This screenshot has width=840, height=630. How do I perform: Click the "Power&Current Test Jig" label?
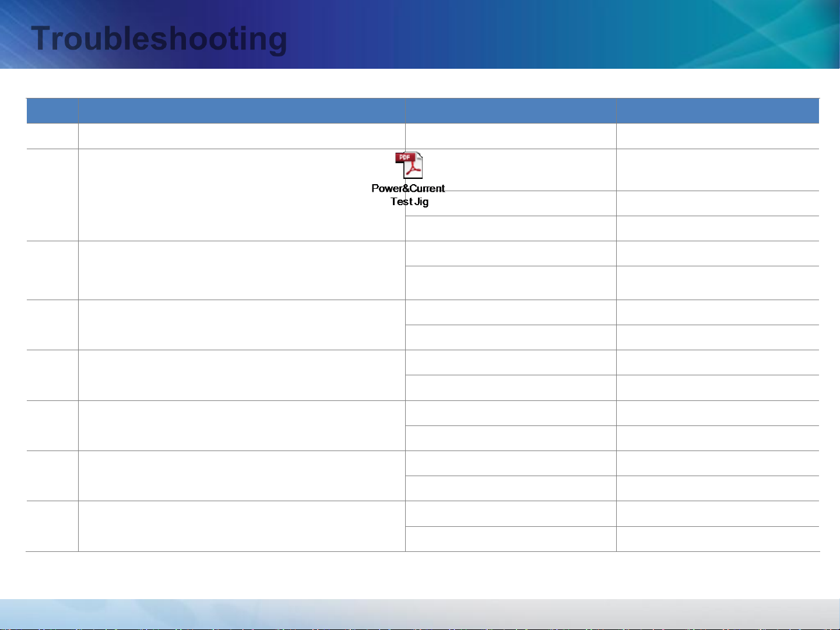point(408,195)
